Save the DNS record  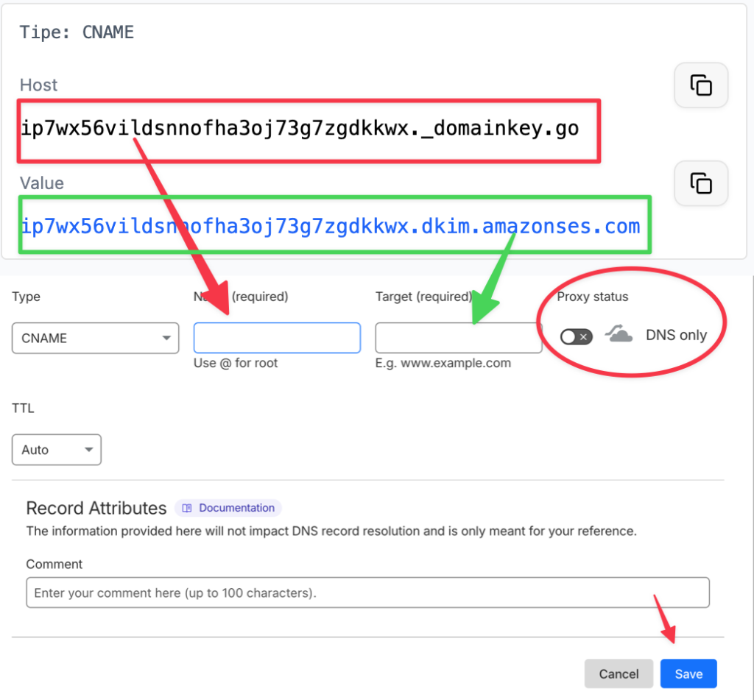[688, 674]
